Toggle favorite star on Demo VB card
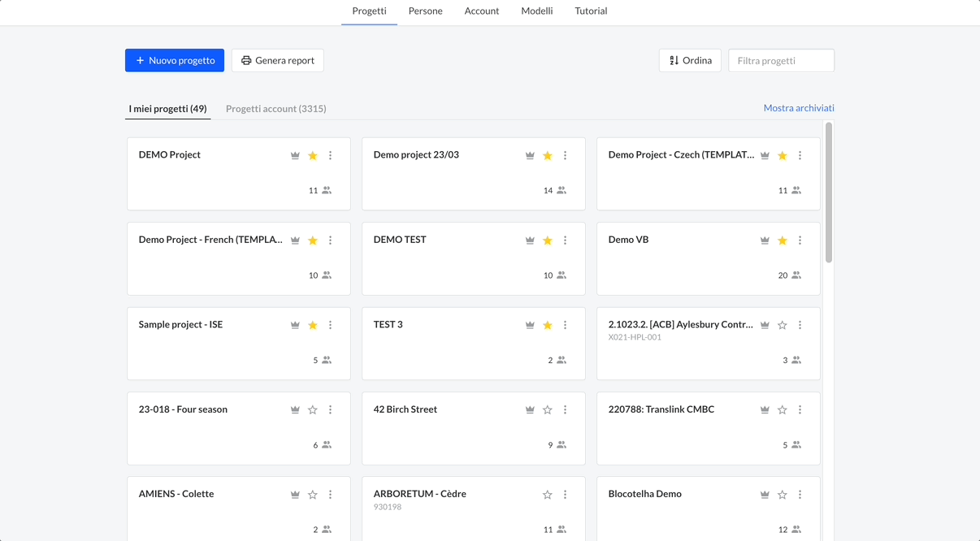980x541 pixels. click(x=783, y=240)
